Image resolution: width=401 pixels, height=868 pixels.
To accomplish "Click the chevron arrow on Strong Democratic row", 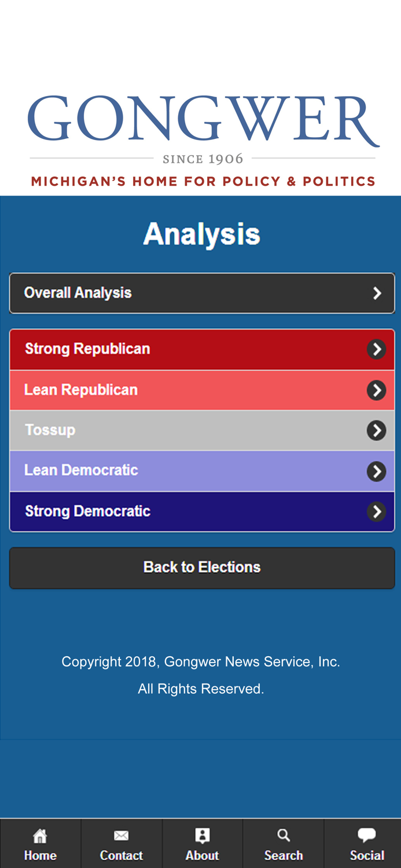I will pyautogui.click(x=377, y=510).
